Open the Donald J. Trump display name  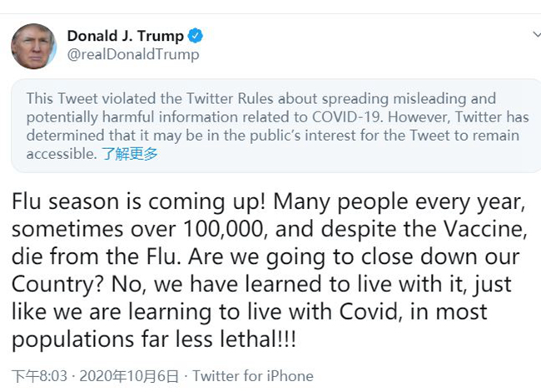125,36
